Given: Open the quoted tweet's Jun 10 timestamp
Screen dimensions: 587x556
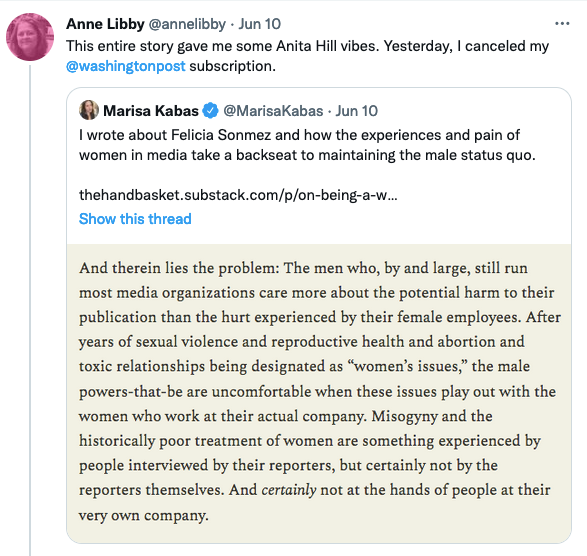Looking at the screenshot, I should (x=356, y=111).
